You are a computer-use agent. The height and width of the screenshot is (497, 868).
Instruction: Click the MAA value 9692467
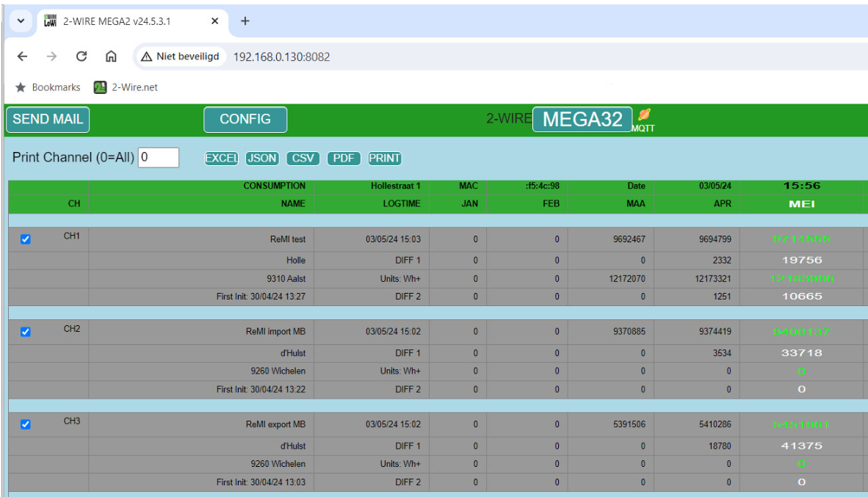[629, 239]
